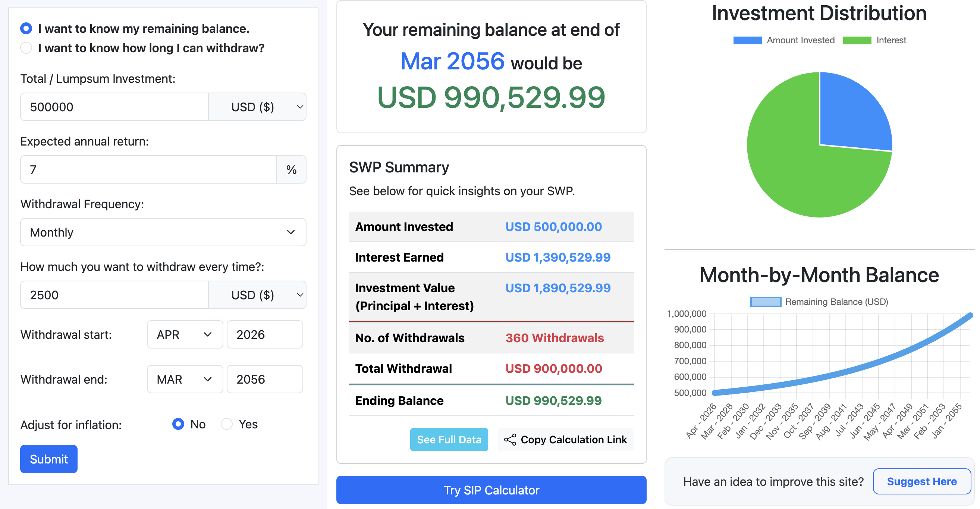Open the currency dropdown next to the withdrawal amount
The width and height of the screenshot is (980, 509).
tap(257, 295)
